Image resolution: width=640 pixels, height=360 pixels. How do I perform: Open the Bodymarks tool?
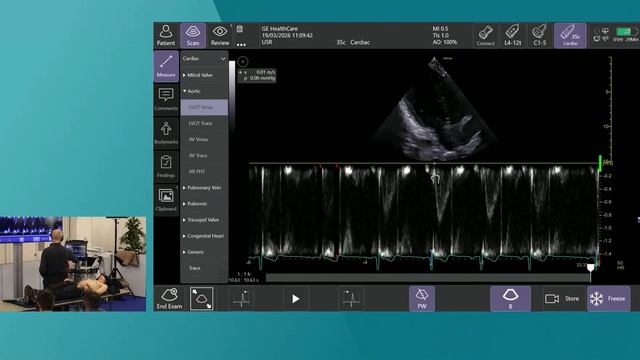[x=166, y=133]
